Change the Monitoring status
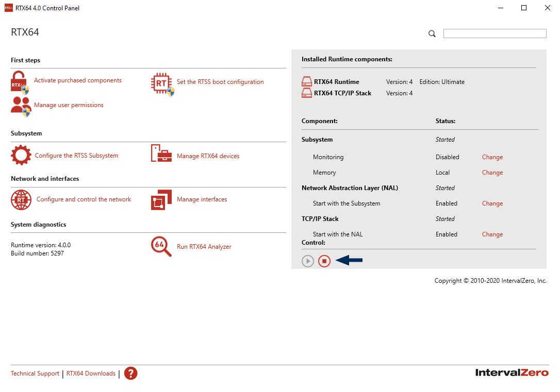Image resolution: width=560 pixels, height=392 pixels. [492, 157]
